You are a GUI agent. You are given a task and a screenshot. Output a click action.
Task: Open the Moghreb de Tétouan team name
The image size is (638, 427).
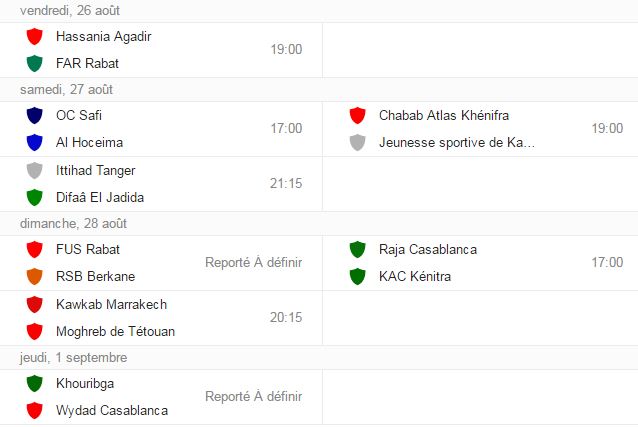(116, 331)
